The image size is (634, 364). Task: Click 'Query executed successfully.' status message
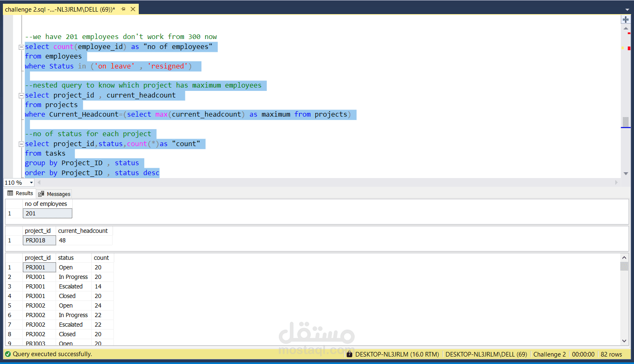[x=52, y=354]
